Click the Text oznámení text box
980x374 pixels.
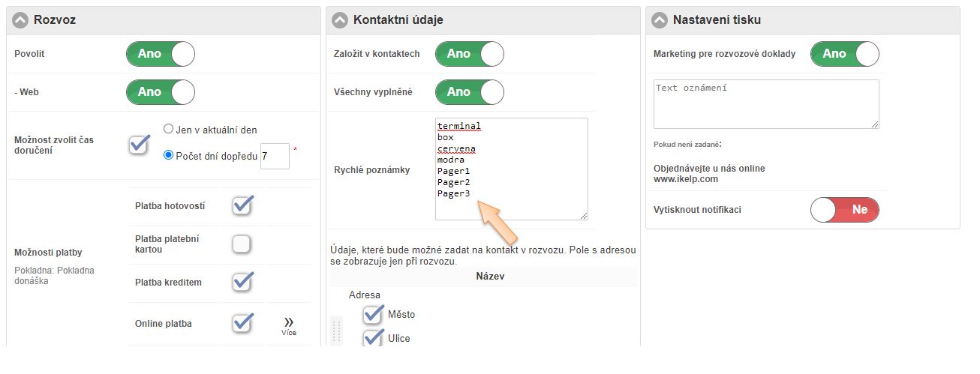pos(765,104)
